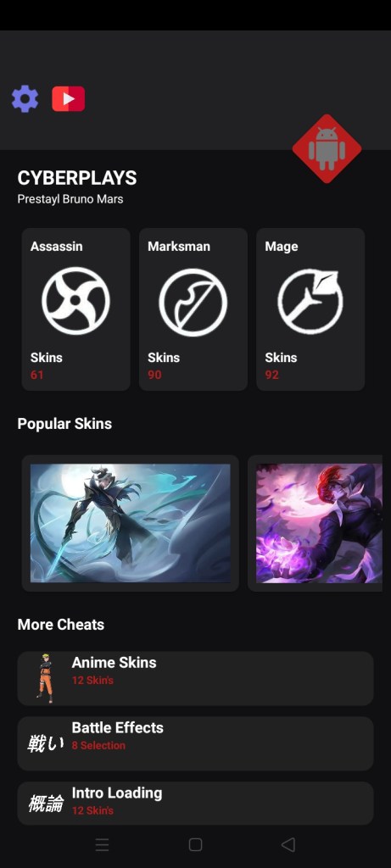Select the Assassin shuriken icon
The image size is (391, 868).
tap(75, 301)
